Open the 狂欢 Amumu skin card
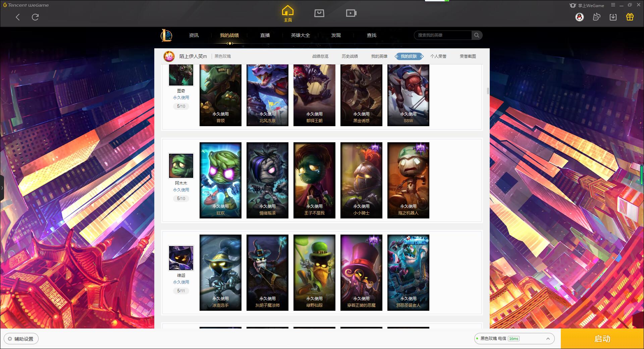Image resolution: width=644 pixels, height=349 pixels. click(220, 180)
